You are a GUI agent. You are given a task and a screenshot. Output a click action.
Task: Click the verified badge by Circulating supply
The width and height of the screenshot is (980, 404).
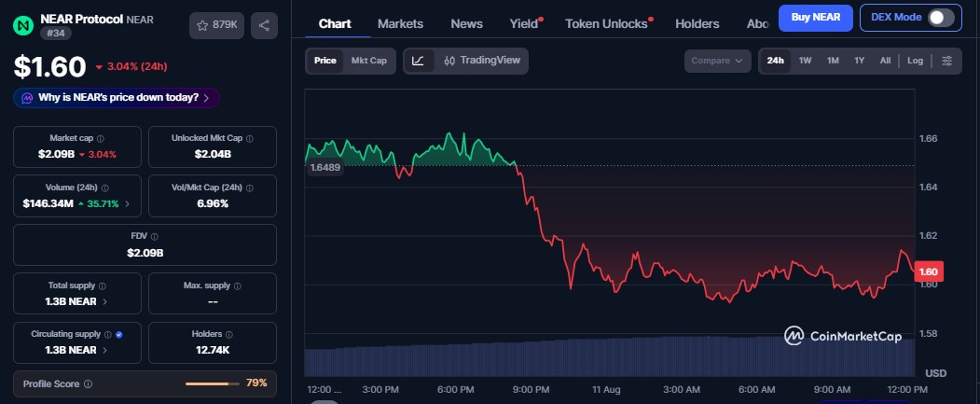[x=119, y=335]
